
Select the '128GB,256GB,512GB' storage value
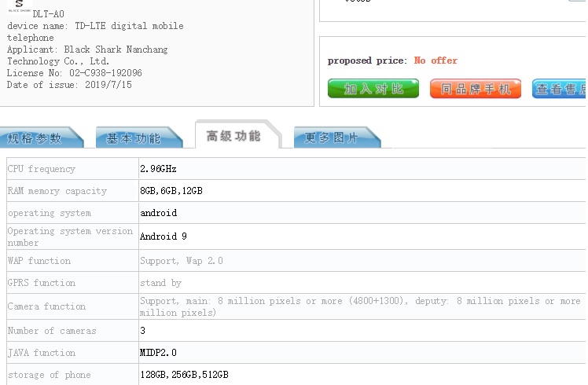click(184, 375)
